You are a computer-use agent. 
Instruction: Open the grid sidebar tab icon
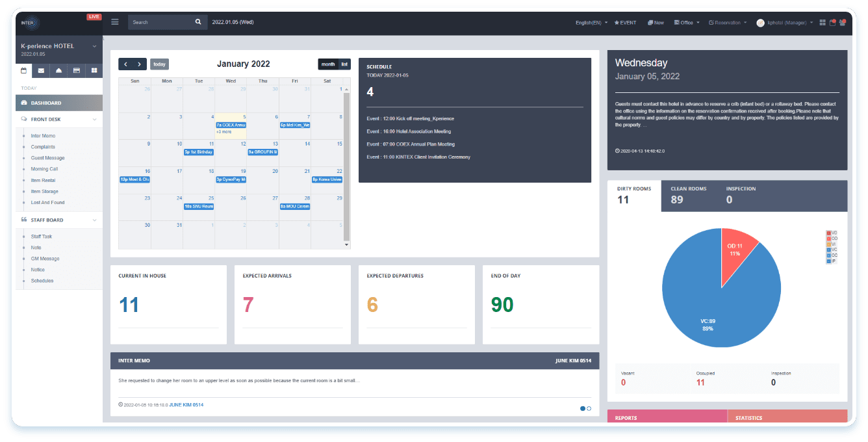(x=94, y=70)
